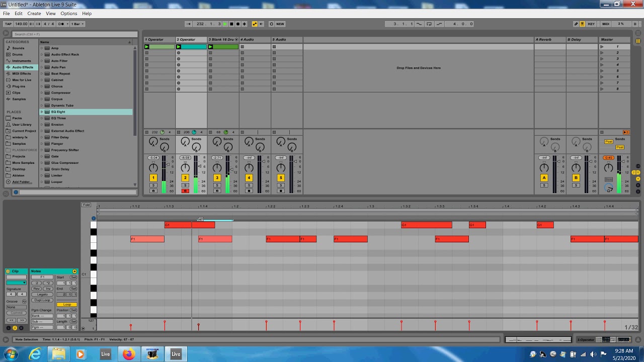Open the Create menu
This screenshot has height=362, width=644.
click(x=34, y=14)
